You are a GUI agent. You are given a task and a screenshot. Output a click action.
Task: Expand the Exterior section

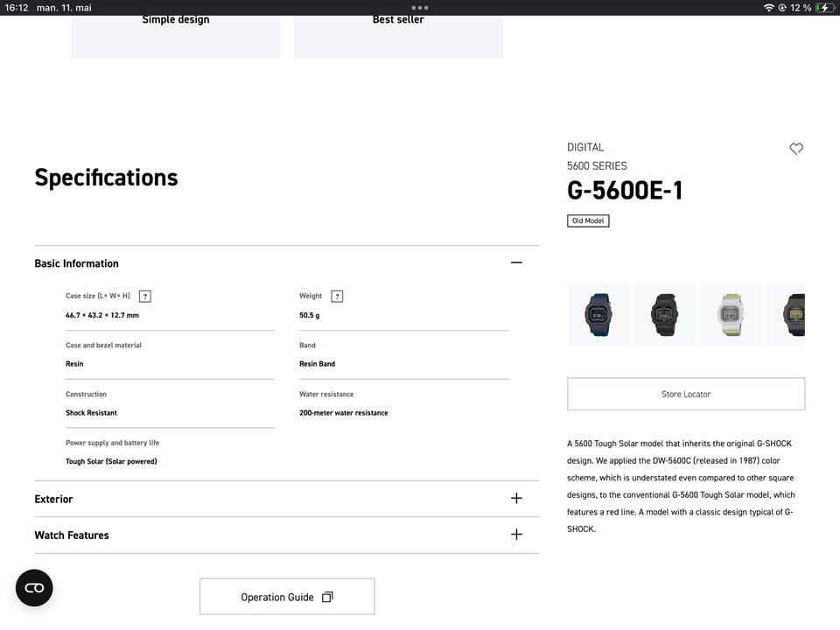[x=516, y=498]
